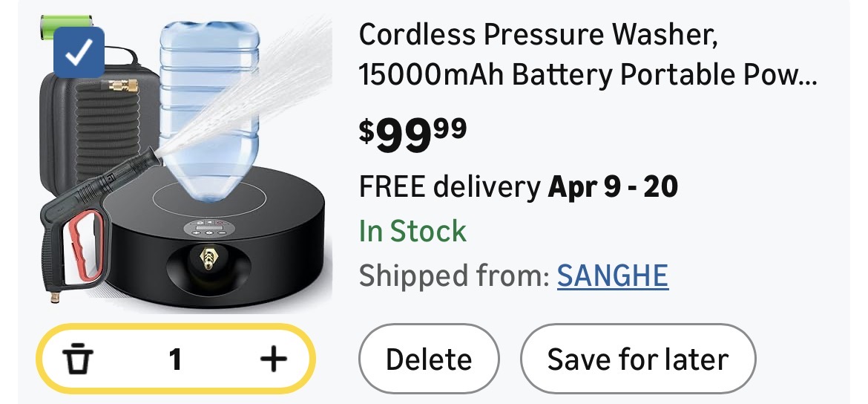
Task: Click the water bottle in product thumbnail
Action: tap(210, 104)
